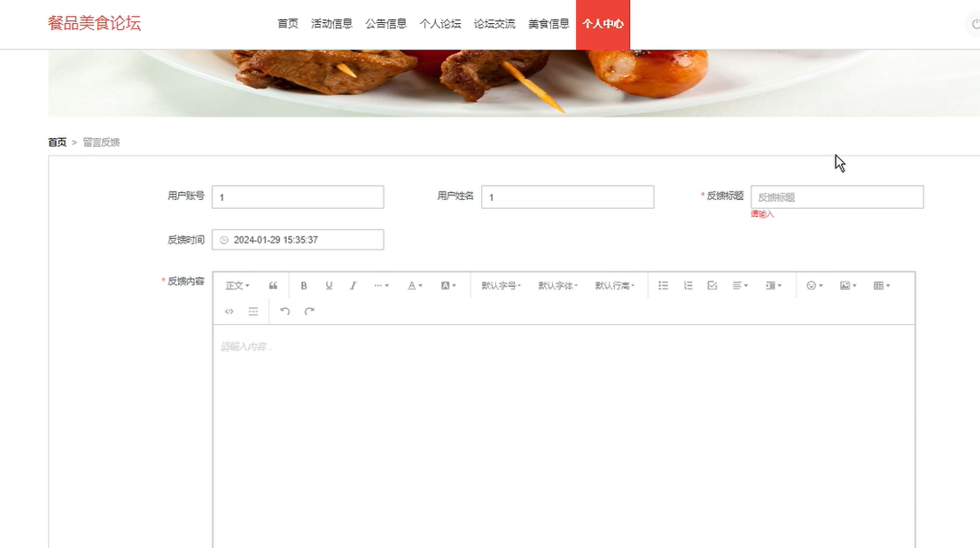Go to 首页 in the navigation bar
This screenshot has height=548, width=980.
[287, 24]
